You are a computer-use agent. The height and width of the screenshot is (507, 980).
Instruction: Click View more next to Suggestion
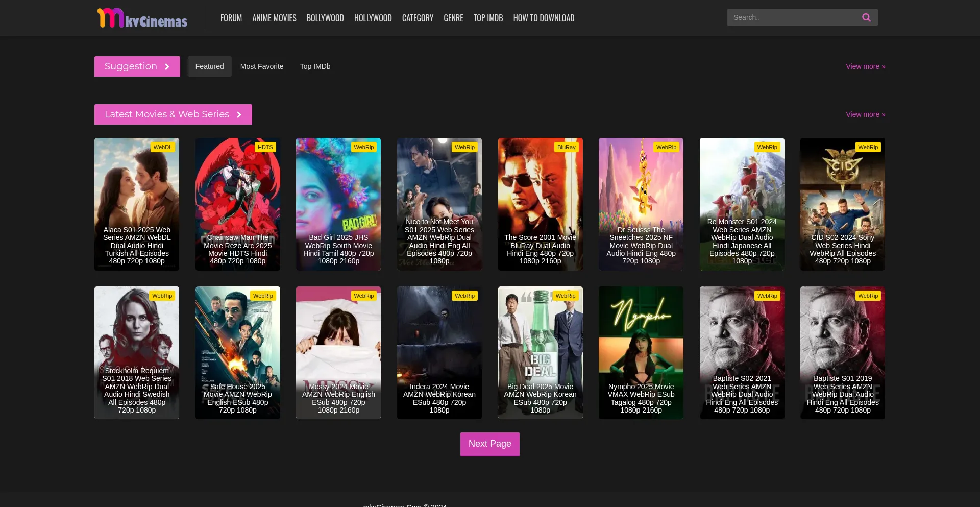(865, 66)
